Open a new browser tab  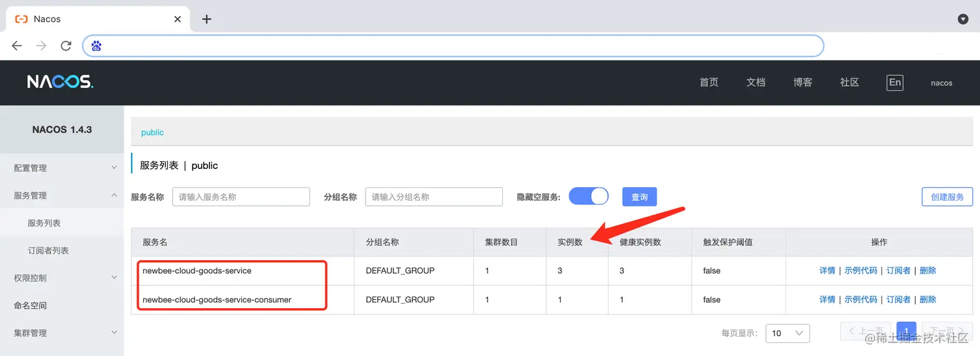point(207,19)
